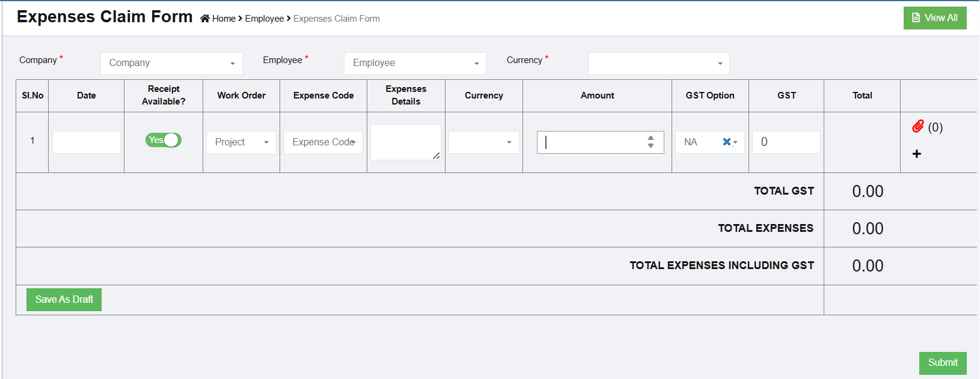
Task: Open the Company dropdown
Action: (171, 63)
